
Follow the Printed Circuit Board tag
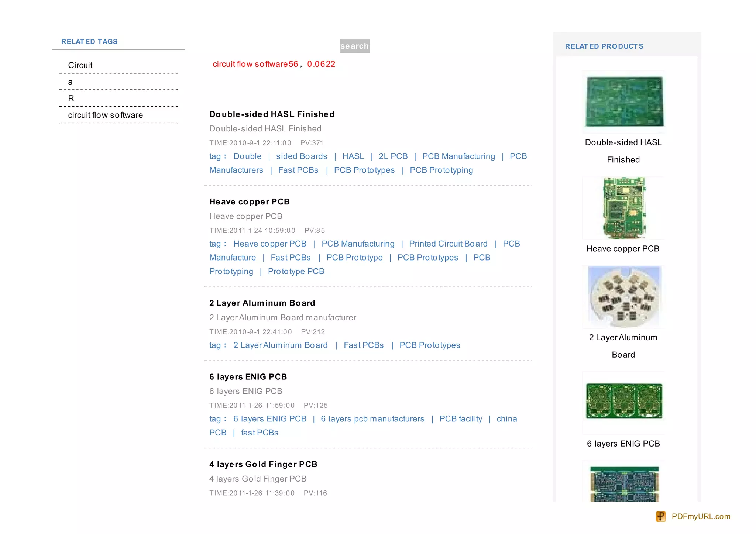[x=448, y=244]
